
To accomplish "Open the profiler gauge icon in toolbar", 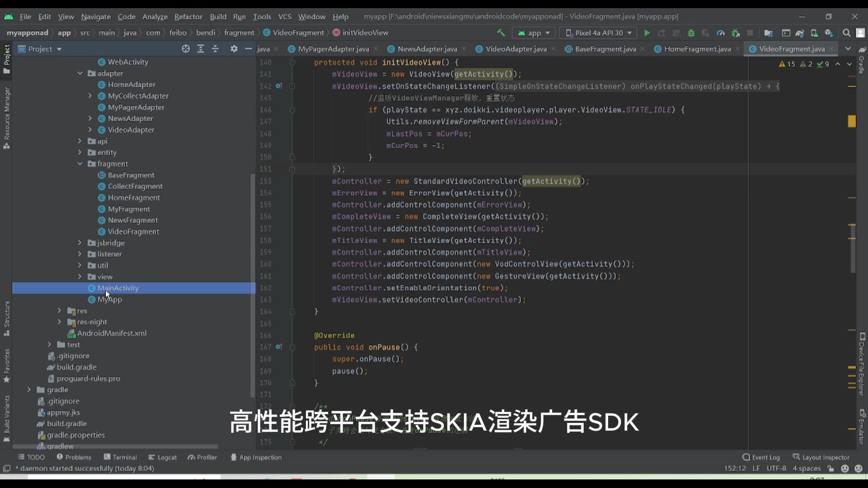I will (721, 33).
